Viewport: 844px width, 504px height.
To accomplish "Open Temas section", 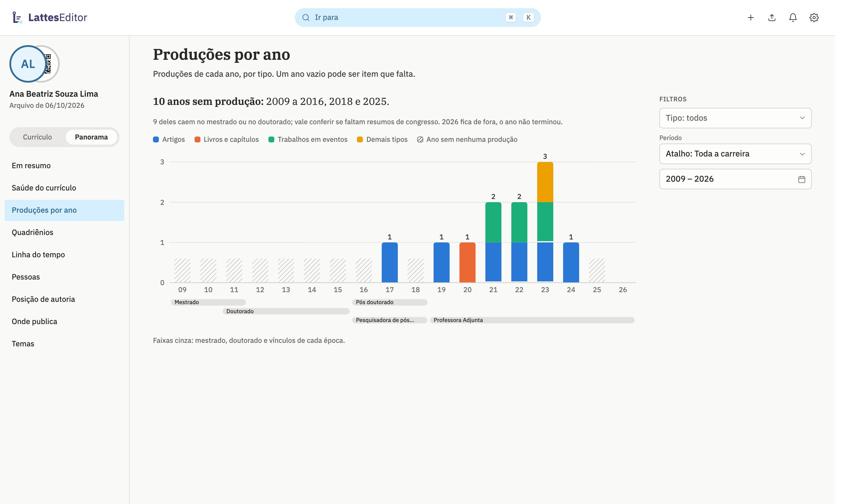I will pyautogui.click(x=64, y=344).
